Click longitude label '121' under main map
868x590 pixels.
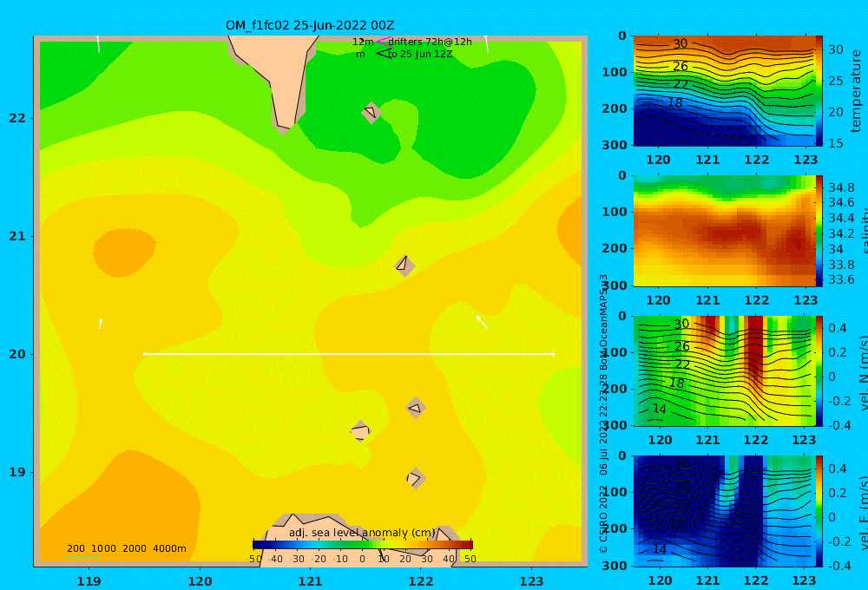pyautogui.click(x=311, y=581)
